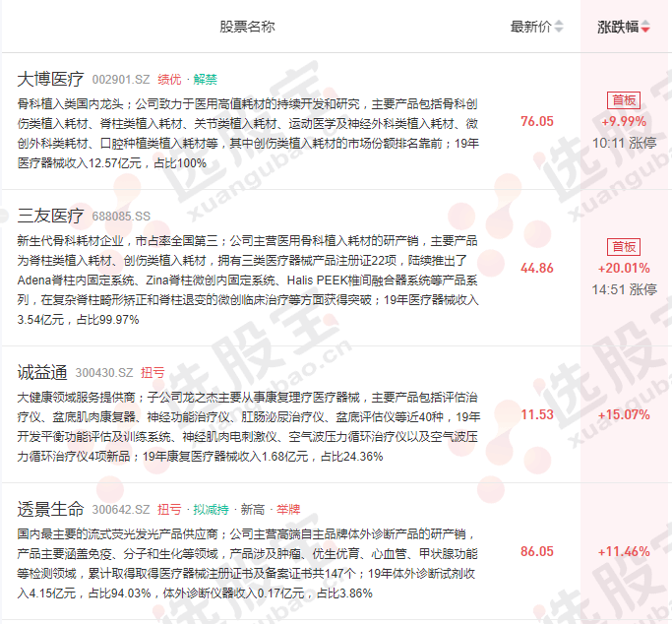This screenshot has height=624, width=672.
Task: Click 10:11 涨停 time label
Action: (x=624, y=143)
